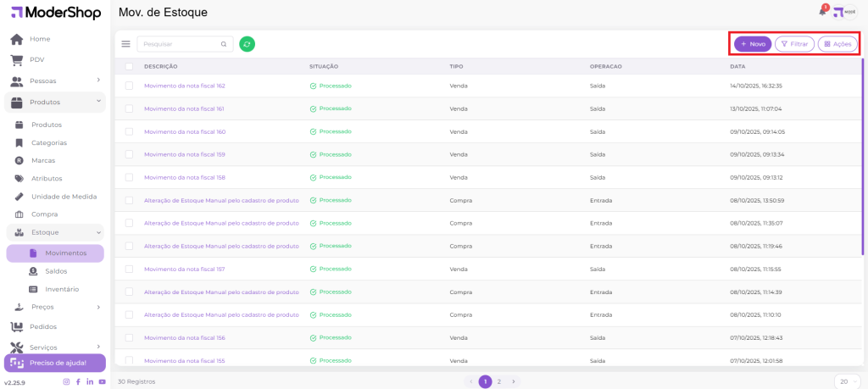This screenshot has height=389, width=868.
Task: Click the search magnifier icon
Action: pyautogui.click(x=224, y=44)
